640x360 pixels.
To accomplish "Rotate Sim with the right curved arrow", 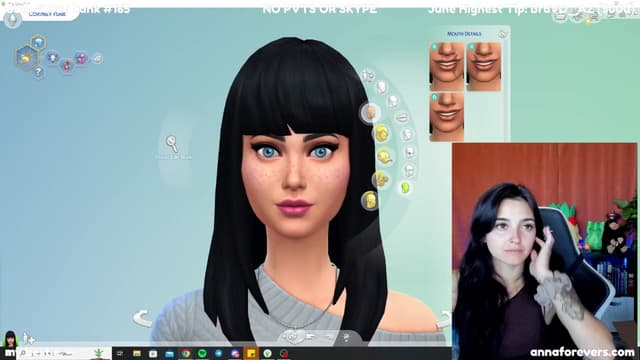I will (x=444, y=320).
